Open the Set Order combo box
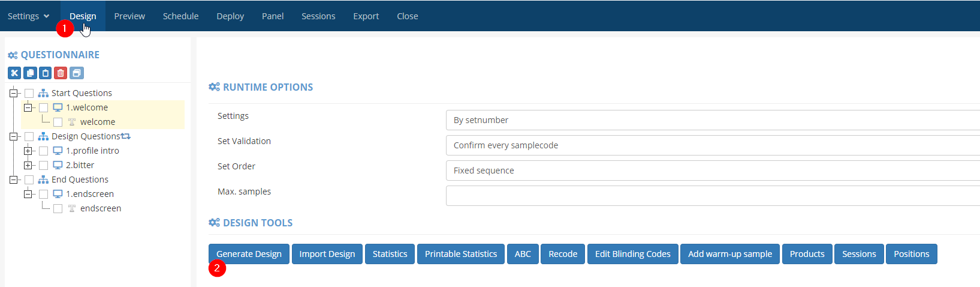The image size is (980, 287). 712,171
